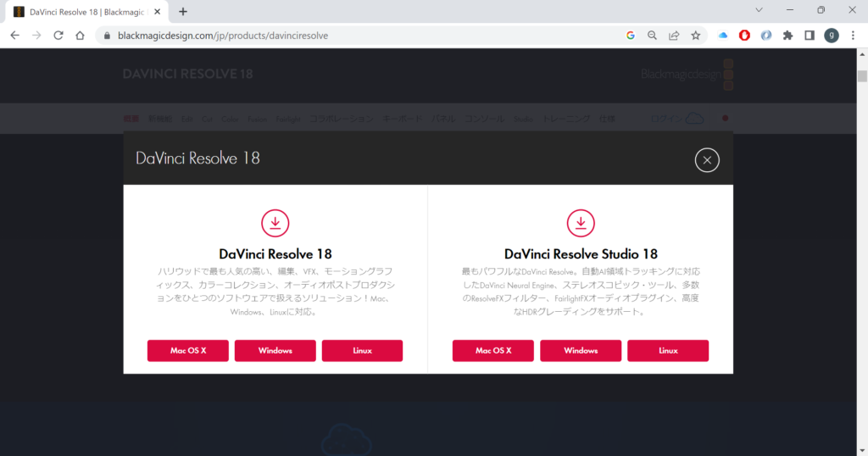Click the download icon above DaVinci Resolve 18
868x456 pixels.
click(x=275, y=223)
